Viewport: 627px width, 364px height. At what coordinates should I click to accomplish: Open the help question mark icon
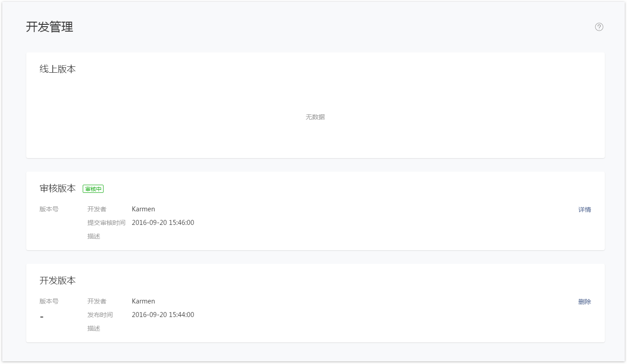point(599,27)
